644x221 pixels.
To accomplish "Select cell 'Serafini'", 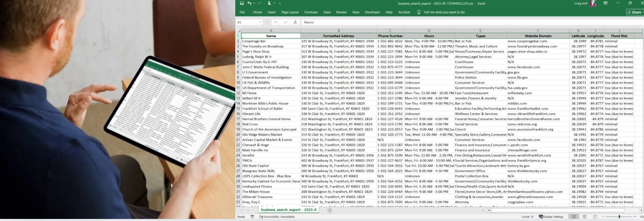I will pyautogui.click(x=271, y=155).
